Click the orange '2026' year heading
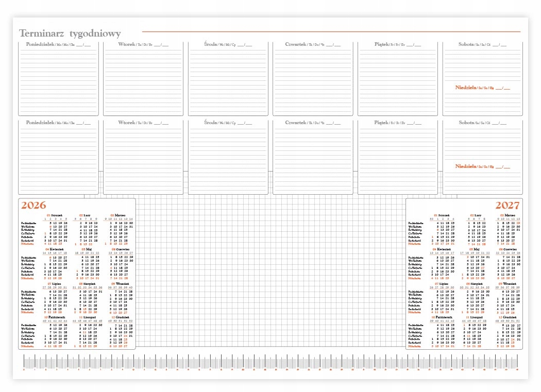Viewport: 541px width, 392px height. pyautogui.click(x=33, y=206)
